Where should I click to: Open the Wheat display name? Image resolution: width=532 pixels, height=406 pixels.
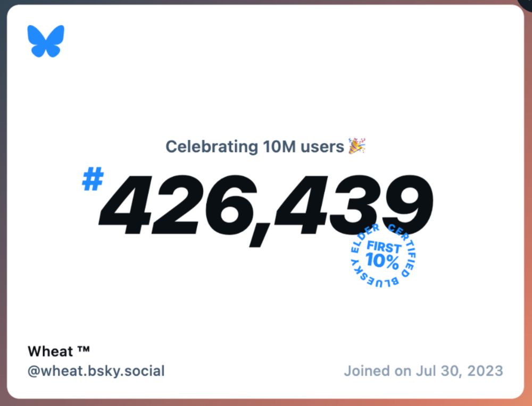tap(51, 351)
